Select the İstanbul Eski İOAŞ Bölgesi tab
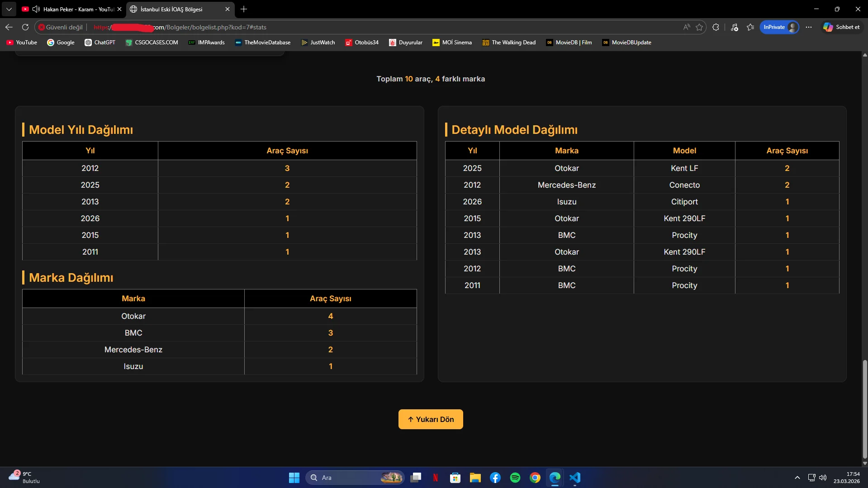868x488 pixels. [176, 9]
